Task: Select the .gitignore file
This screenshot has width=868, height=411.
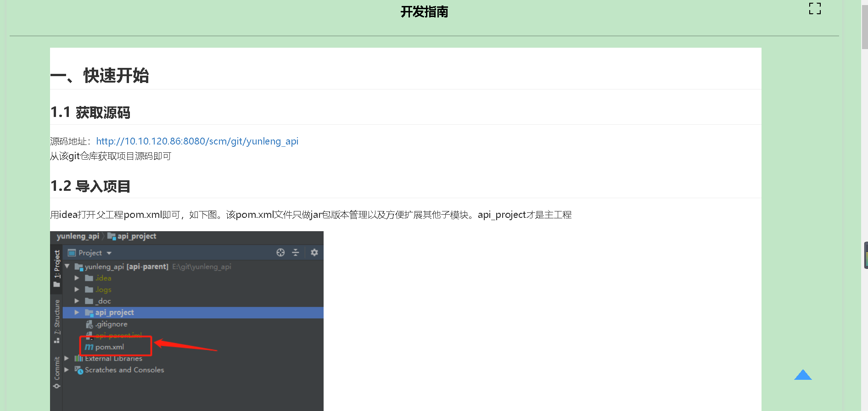Action: pyautogui.click(x=112, y=324)
